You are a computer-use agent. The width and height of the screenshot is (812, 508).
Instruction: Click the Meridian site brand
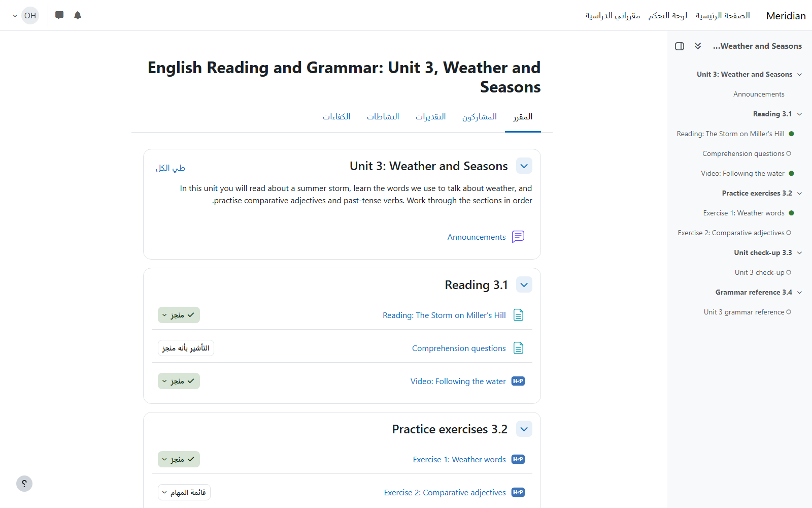[786, 16]
